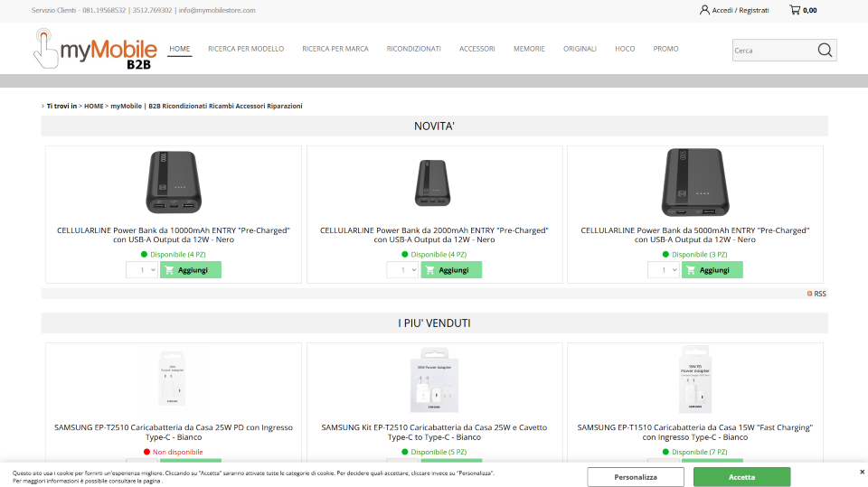868x487 pixels.
Task: Click phone number 081.19568532
Action: tap(104, 10)
